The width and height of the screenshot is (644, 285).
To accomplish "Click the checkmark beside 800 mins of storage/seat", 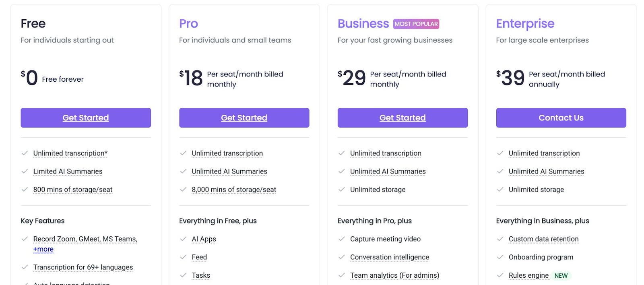I will click(x=25, y=190).
